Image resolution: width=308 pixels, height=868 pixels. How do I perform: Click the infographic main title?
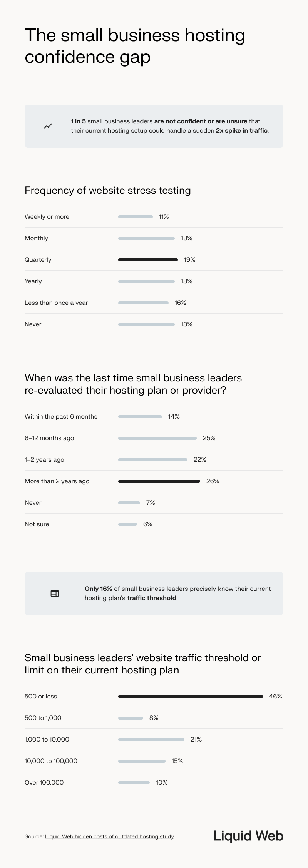point(135,46)
